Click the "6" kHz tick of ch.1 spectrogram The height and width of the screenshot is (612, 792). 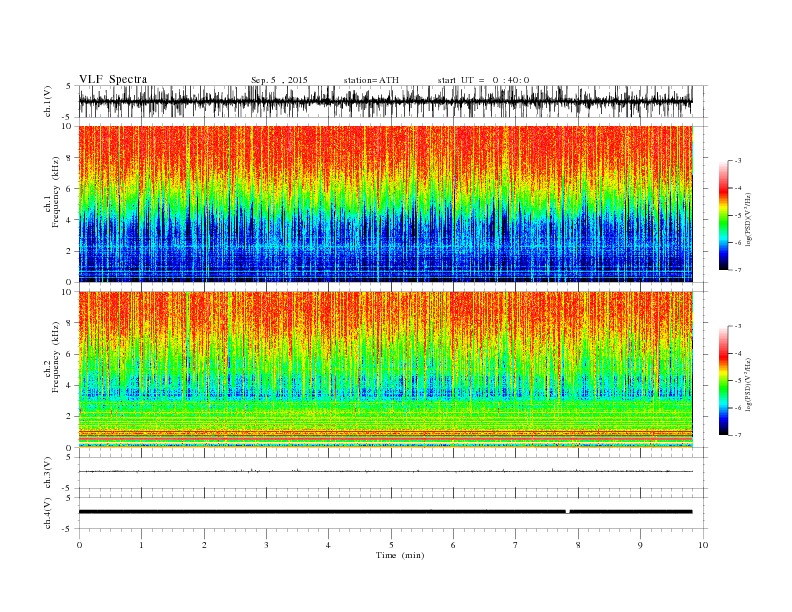[70, 188]
